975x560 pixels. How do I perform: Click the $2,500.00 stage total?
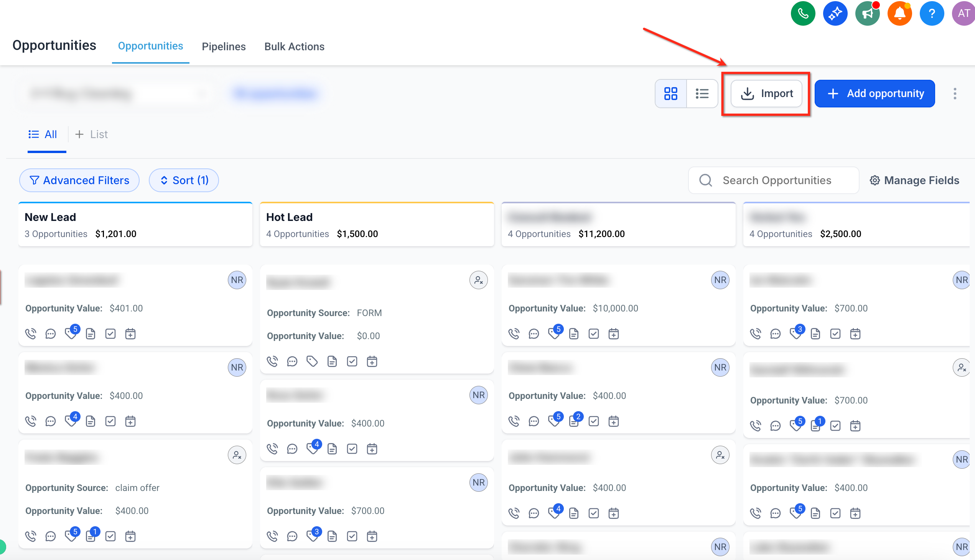click(840, 234)
